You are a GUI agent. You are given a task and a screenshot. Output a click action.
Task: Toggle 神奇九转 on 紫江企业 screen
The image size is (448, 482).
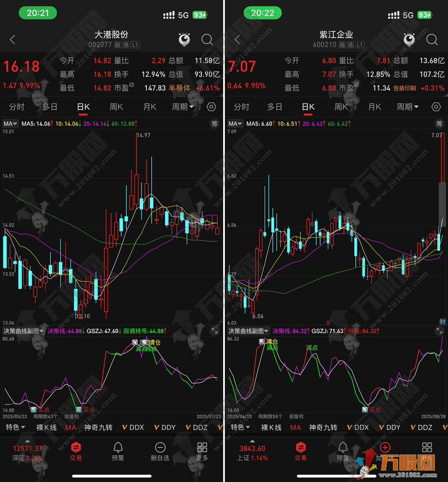pos(324,427)
